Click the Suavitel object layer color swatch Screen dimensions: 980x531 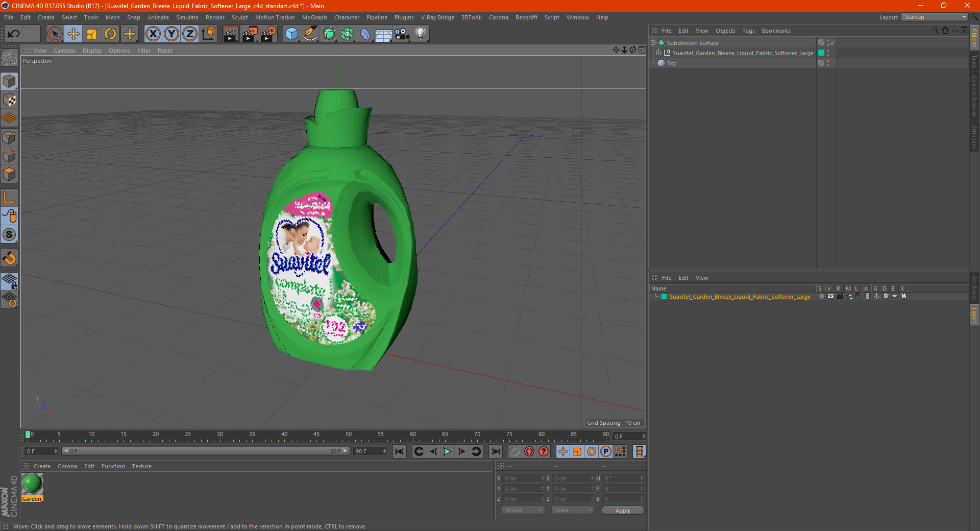(x=821, y=53)
